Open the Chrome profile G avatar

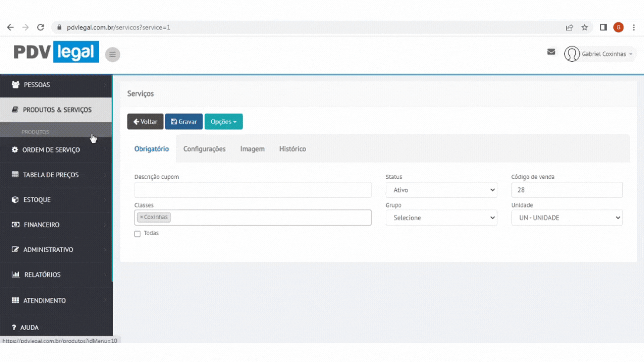pyautogui.click(x=618, y=27)
